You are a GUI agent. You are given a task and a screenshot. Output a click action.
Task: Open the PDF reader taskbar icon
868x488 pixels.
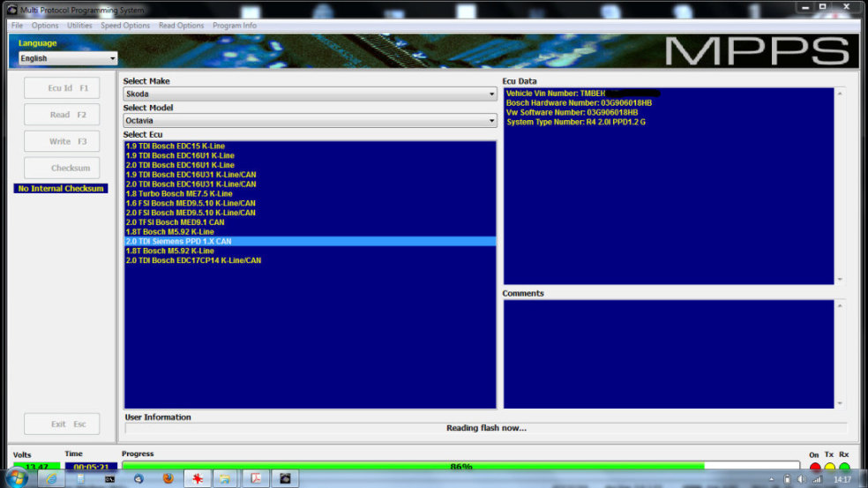pyautogui.click(x=256, y=478)
